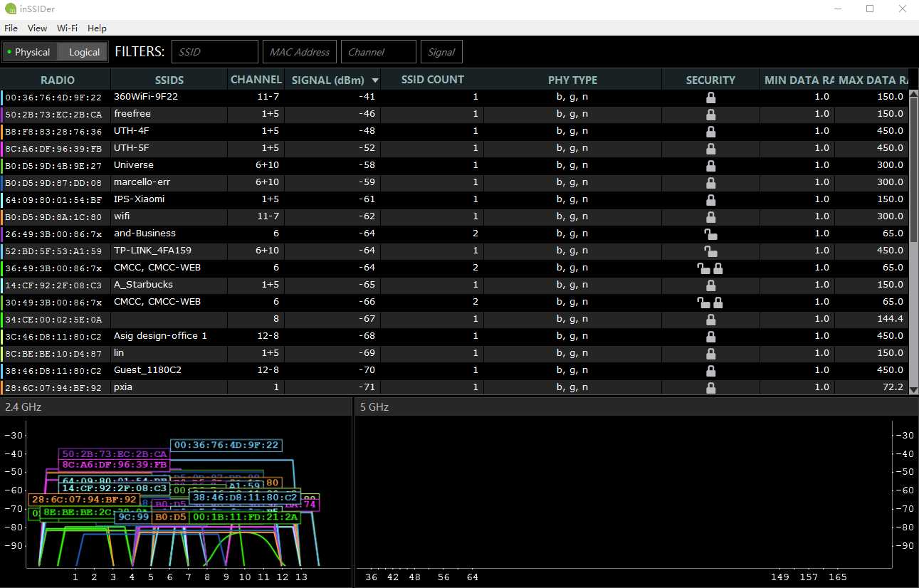The width and height of the screenshot is (919, 588).
Task: Select the A_Starbucks SSID row
Action: click(455, 285)
